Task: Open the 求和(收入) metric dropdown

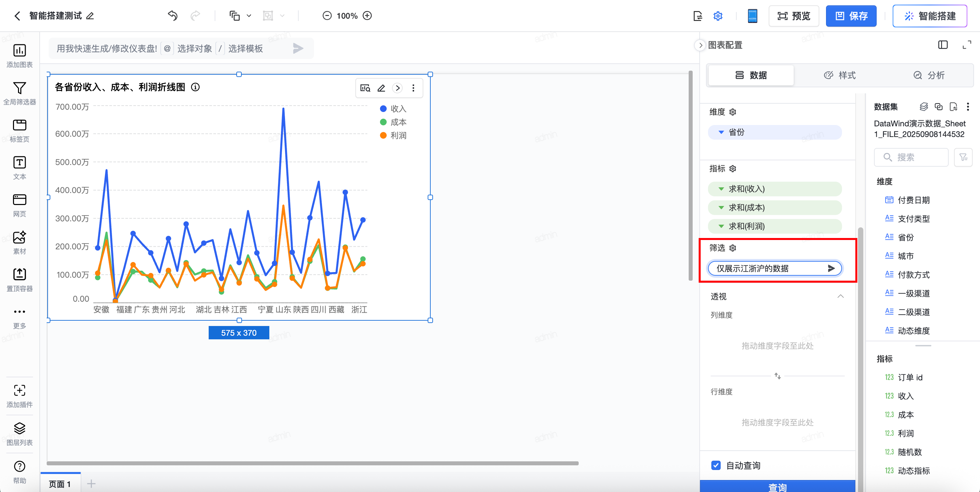Action: pos(721,189)
